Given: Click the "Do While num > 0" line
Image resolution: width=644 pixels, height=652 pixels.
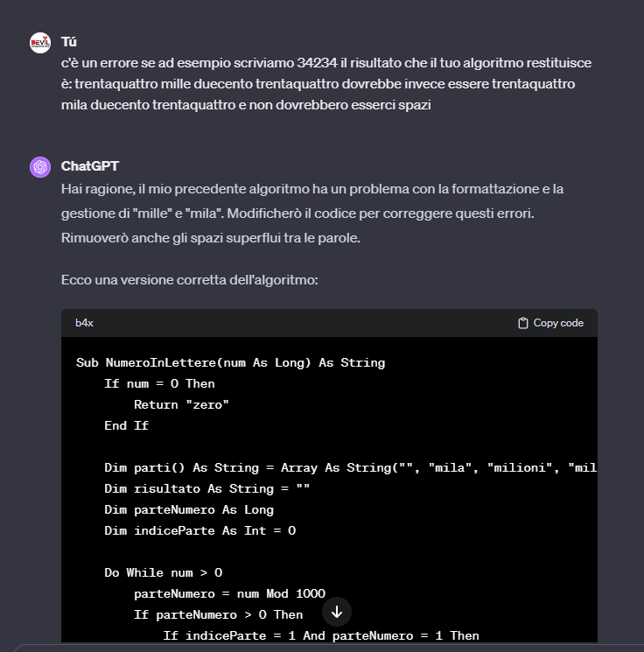Looking at the screenshot, I should (x=163, y=572).
